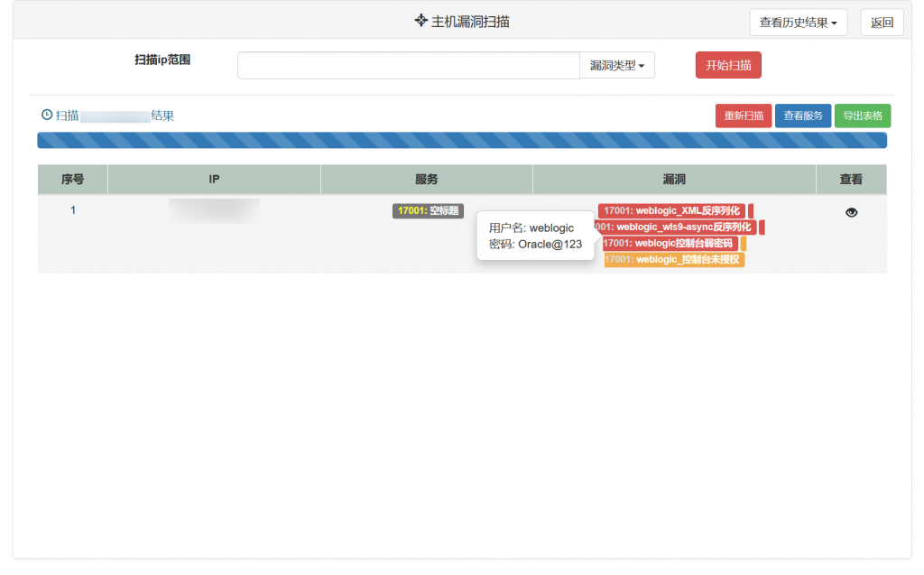Click the green 导出表格 button
Viewport: 924px width, 575px height.
[x=862, y=115]
